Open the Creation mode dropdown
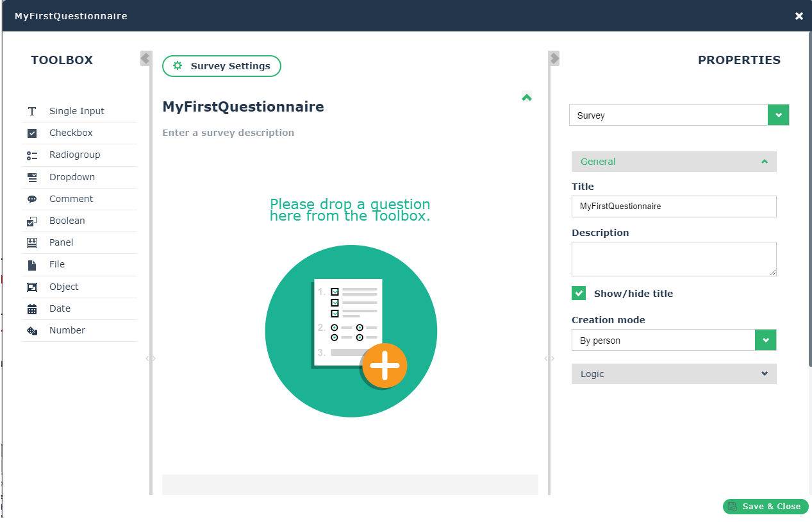Viewport: 812px width, 522px height. (x=765, y=341)
